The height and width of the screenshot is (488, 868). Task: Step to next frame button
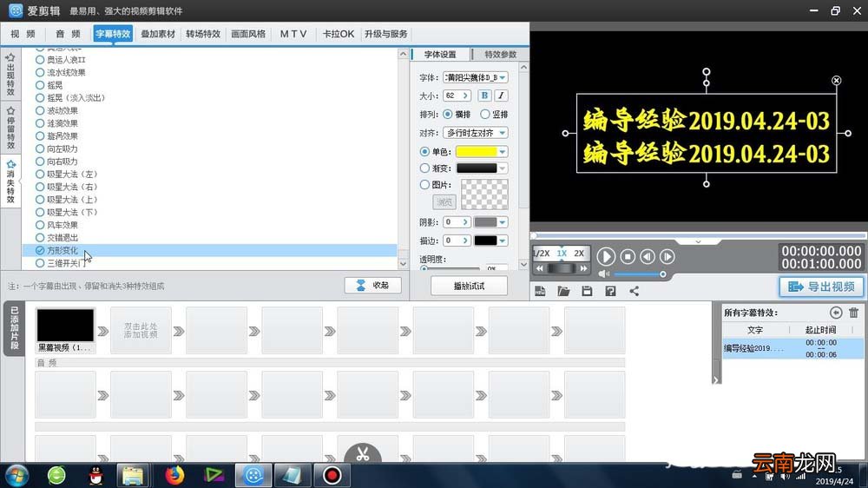point(667,256)
